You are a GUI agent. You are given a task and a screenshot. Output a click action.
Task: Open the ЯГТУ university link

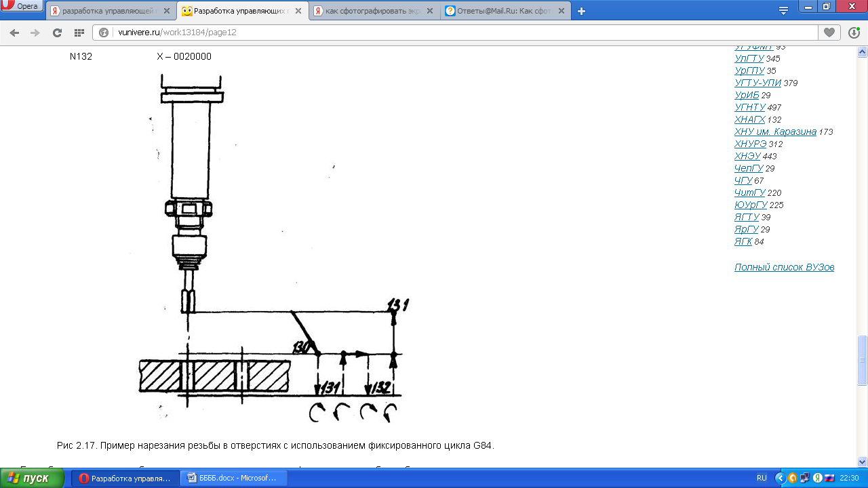747,218
